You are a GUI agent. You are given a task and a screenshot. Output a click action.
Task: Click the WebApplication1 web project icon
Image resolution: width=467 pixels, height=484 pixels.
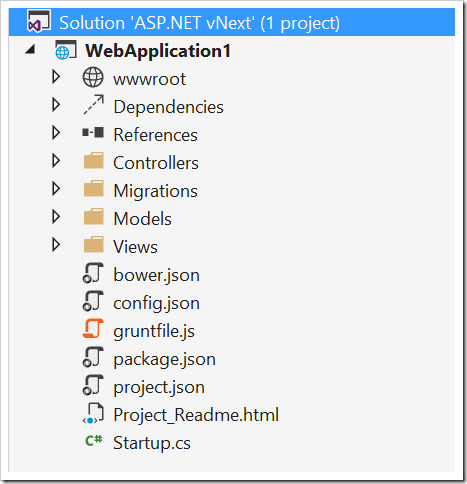pos(66,50)
